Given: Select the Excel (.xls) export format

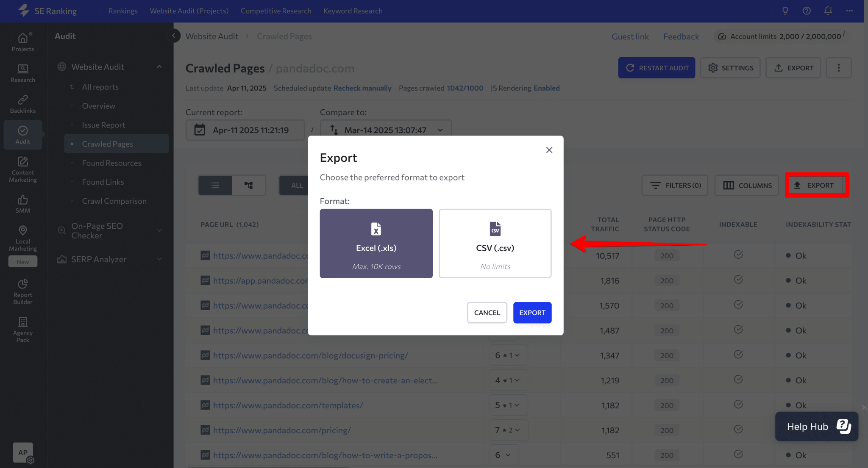Looking at the screenshot, I should click(x=376, y=243).
